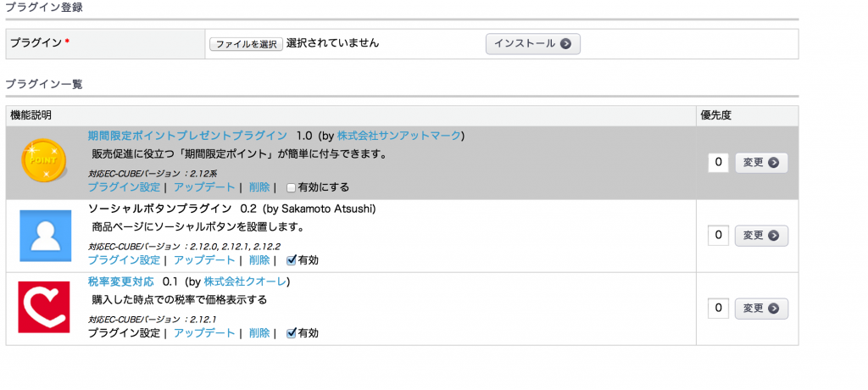Open プラグイン設定 for ソーシャルボタンプラグイン
The image size is (868, 390).
click(x=124, y=259)
